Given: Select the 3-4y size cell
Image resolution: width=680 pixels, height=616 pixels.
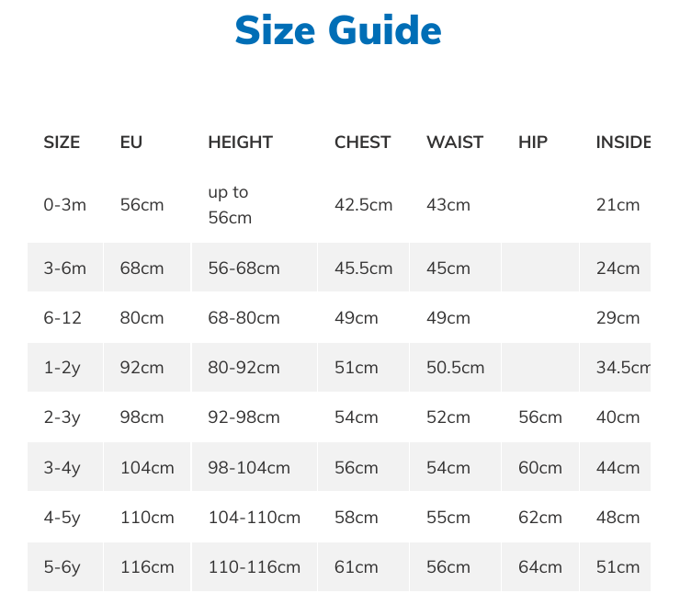Looking at the screenshot, I should coord(62,468).
